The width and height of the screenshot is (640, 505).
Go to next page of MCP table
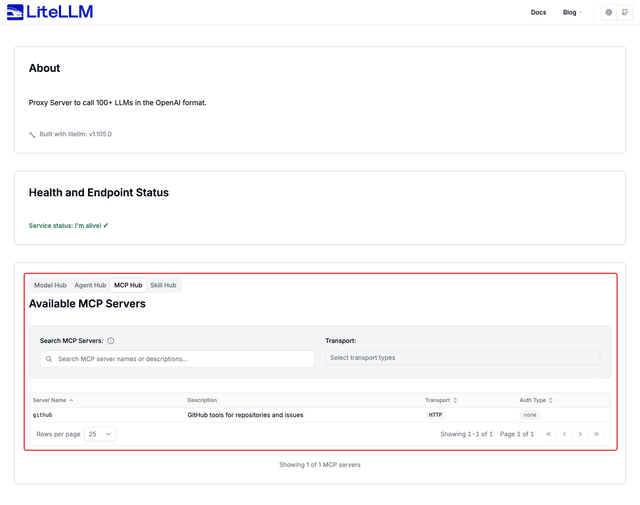coord(580,434)
